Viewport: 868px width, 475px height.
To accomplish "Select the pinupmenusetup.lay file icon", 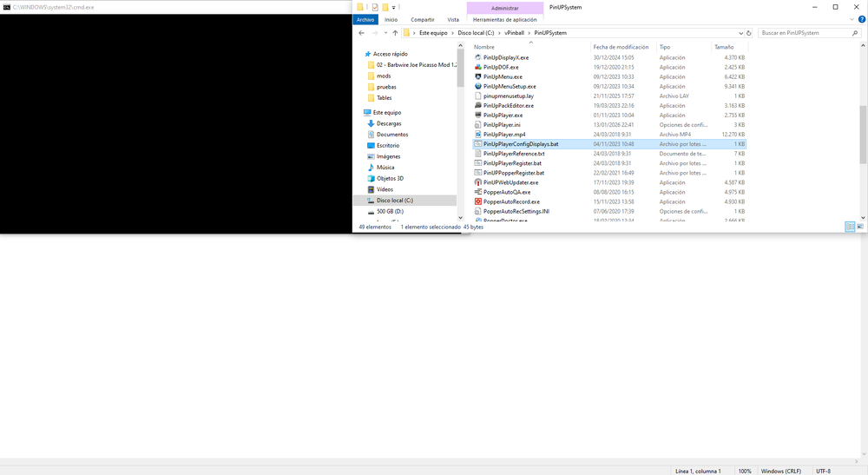I will coord(477,96).
